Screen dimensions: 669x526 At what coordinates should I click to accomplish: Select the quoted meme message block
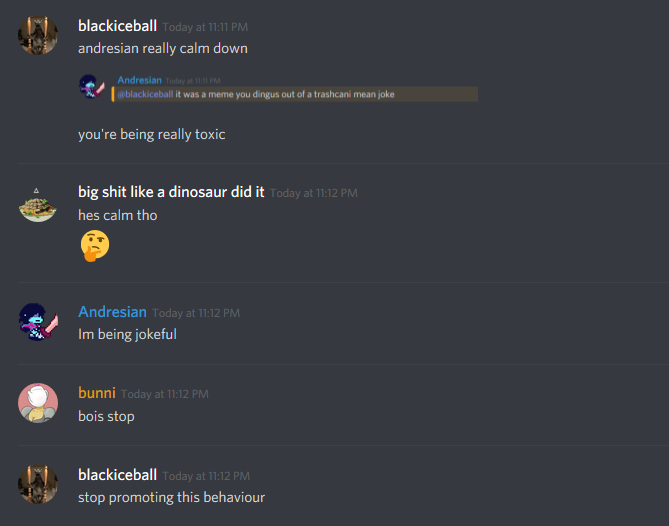[295, 94]
